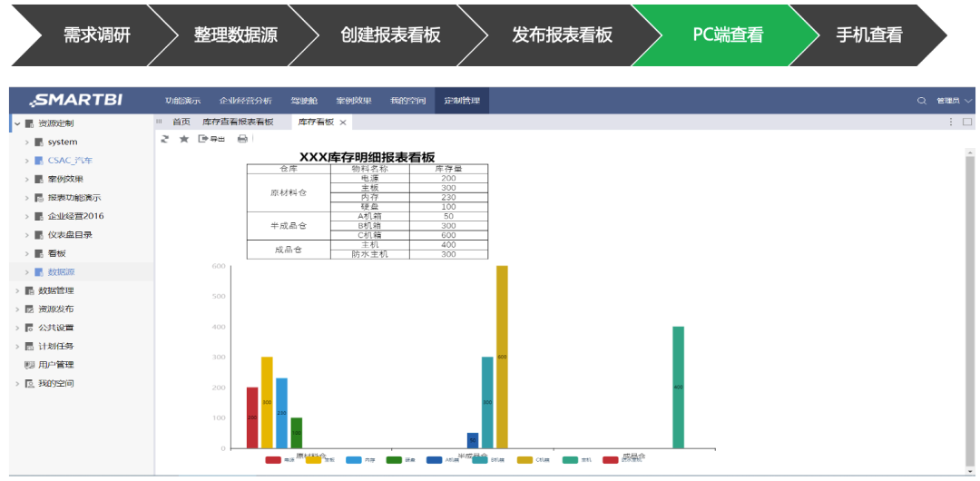
Task: Click the scrollbar up arrow
Action: [970, 152]
